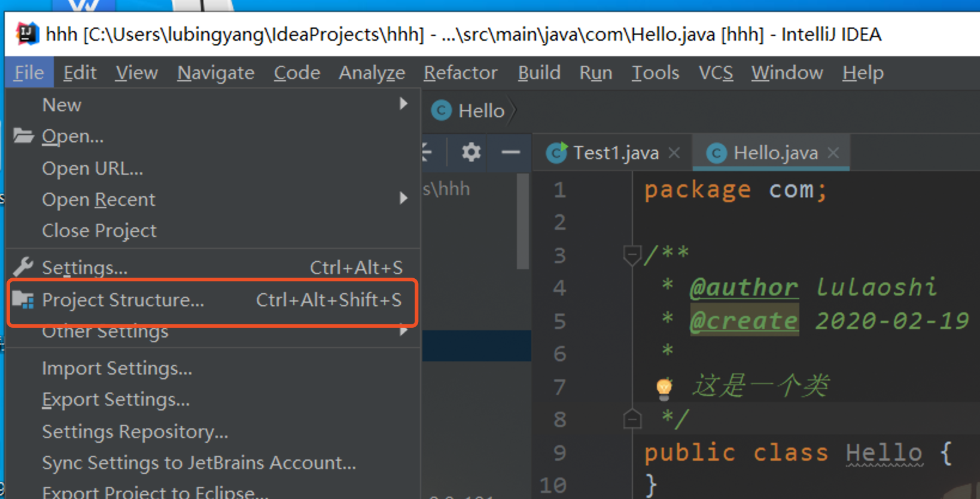Viewport: 980px width, 499px height.
Task: Choose Close Project from File menu
Action: tap(99, 230)
